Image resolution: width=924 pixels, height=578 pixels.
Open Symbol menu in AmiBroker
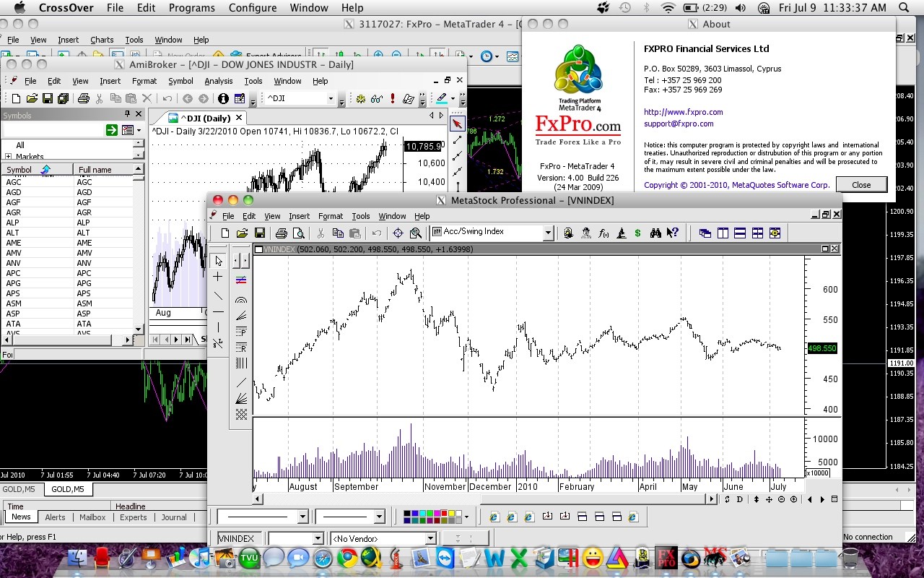coord(180,81)
